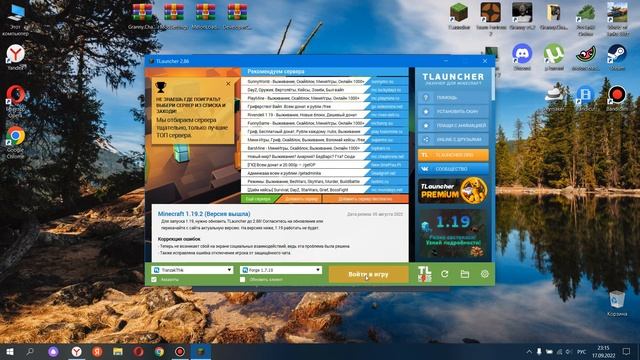Open File Explorer from the taskbar
Image resolution: width=640 pixels, height=360 pixels.
point(118,351)
